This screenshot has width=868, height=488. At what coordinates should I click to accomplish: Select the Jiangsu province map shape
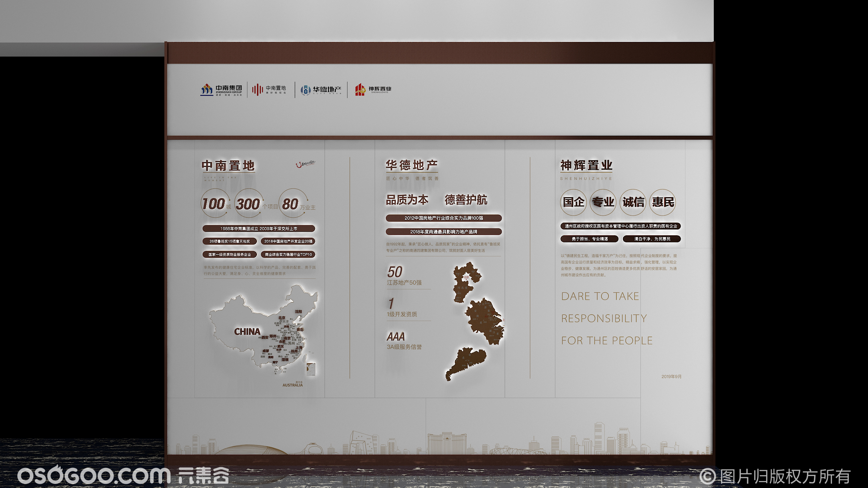pyautogui.click(x=485, y=321)
